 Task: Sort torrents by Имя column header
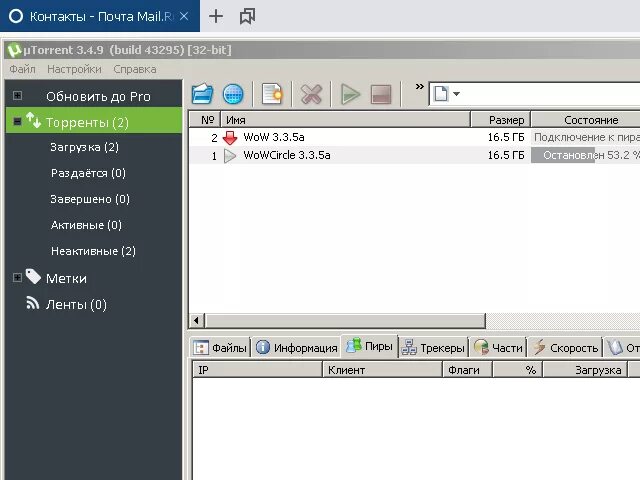(346, 120)
